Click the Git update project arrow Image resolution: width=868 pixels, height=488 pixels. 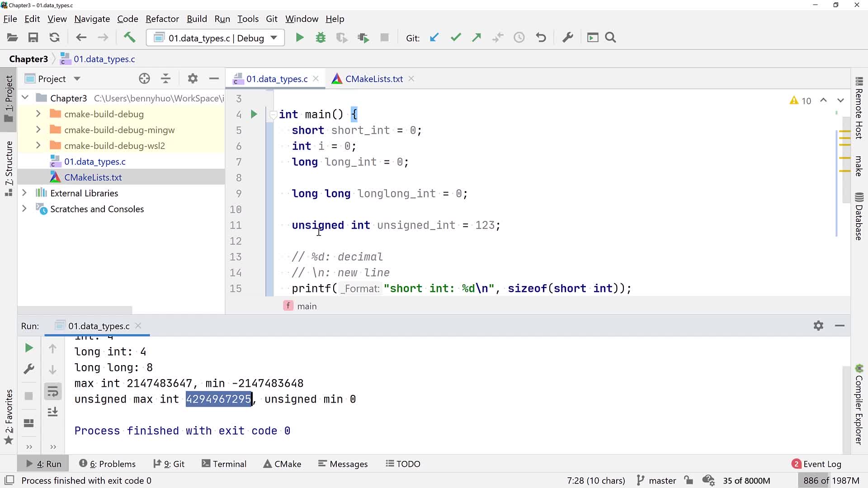click(434, 38)
